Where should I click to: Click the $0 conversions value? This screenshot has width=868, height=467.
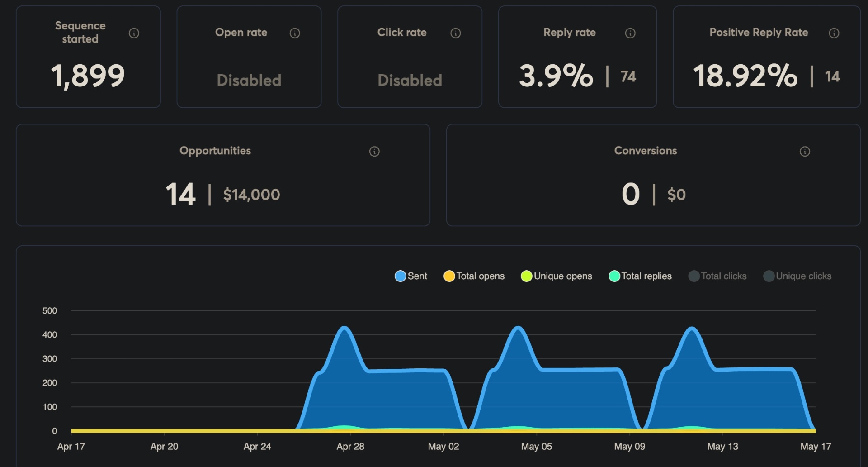click(x=676, y=195)
